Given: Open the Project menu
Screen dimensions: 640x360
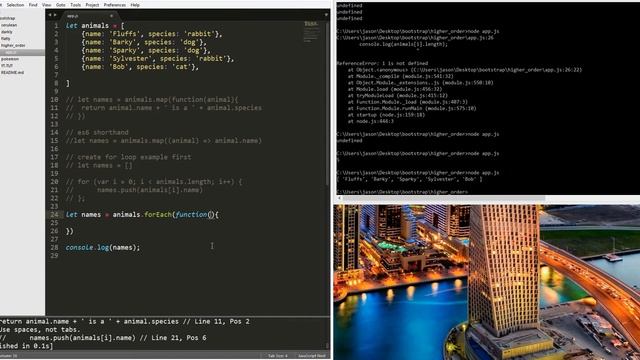Looking at the screenshot, I should 92,5.
